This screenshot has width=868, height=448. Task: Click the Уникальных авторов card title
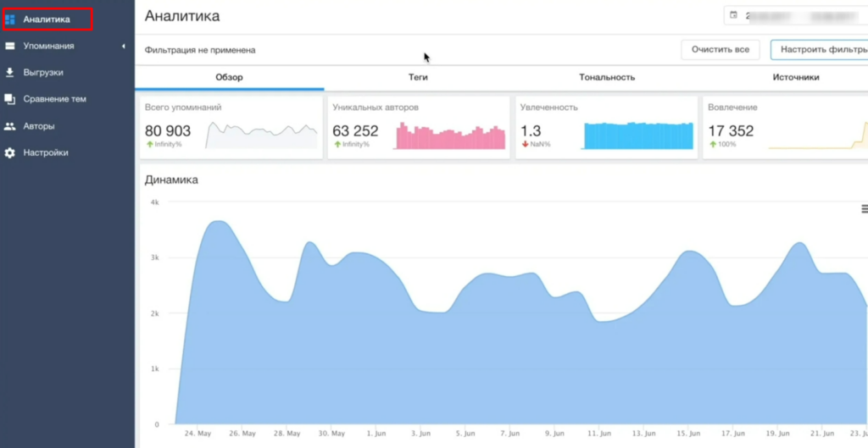pyautogui.click(x=376, y=108)
